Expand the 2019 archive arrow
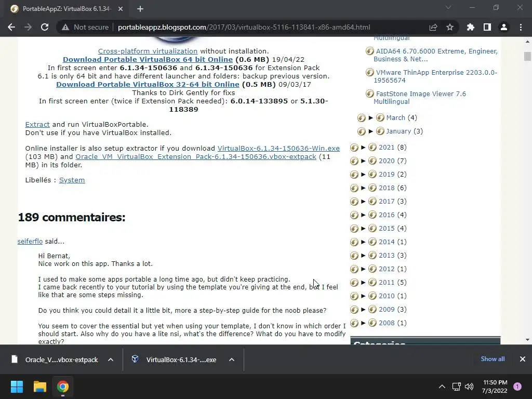 pos(363,175)
